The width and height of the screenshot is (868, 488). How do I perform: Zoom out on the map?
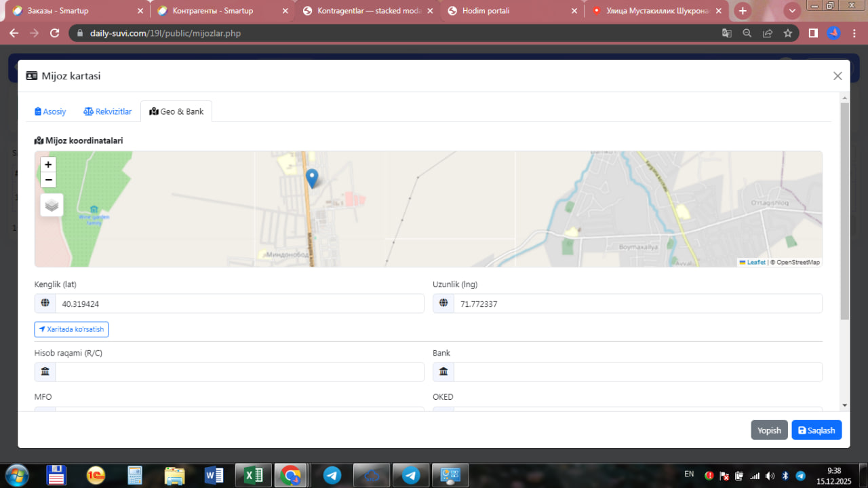48,180
